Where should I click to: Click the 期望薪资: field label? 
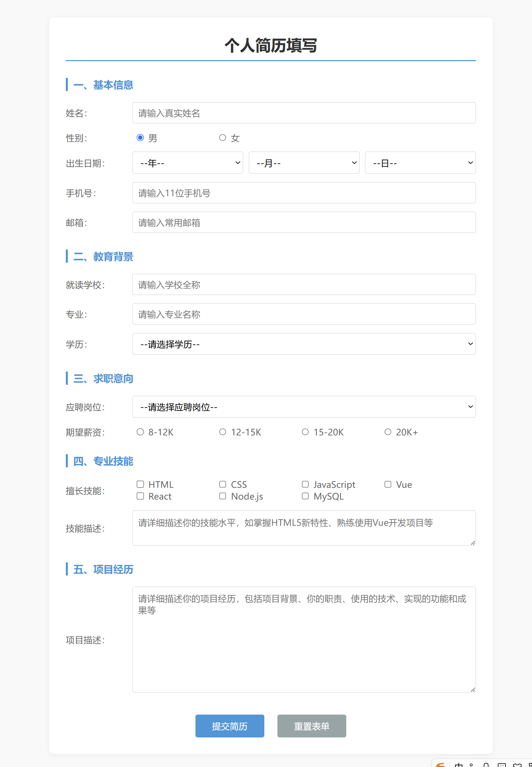pos(85,432)
